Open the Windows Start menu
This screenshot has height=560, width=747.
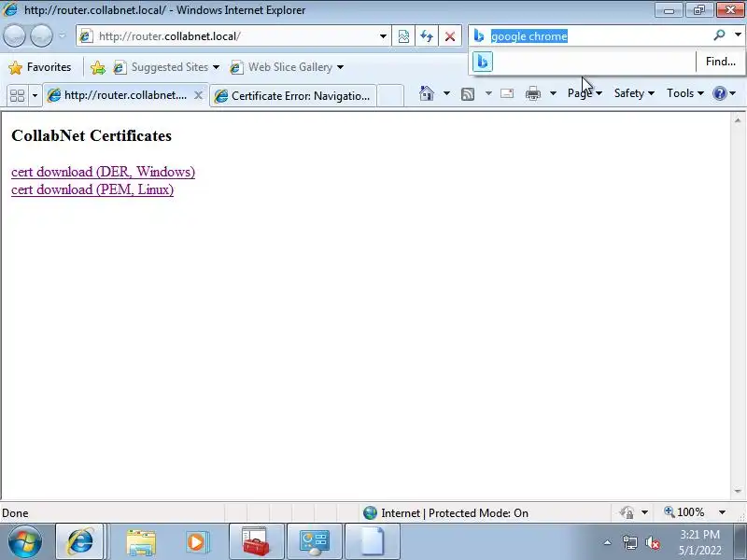(x=25, y=542)
